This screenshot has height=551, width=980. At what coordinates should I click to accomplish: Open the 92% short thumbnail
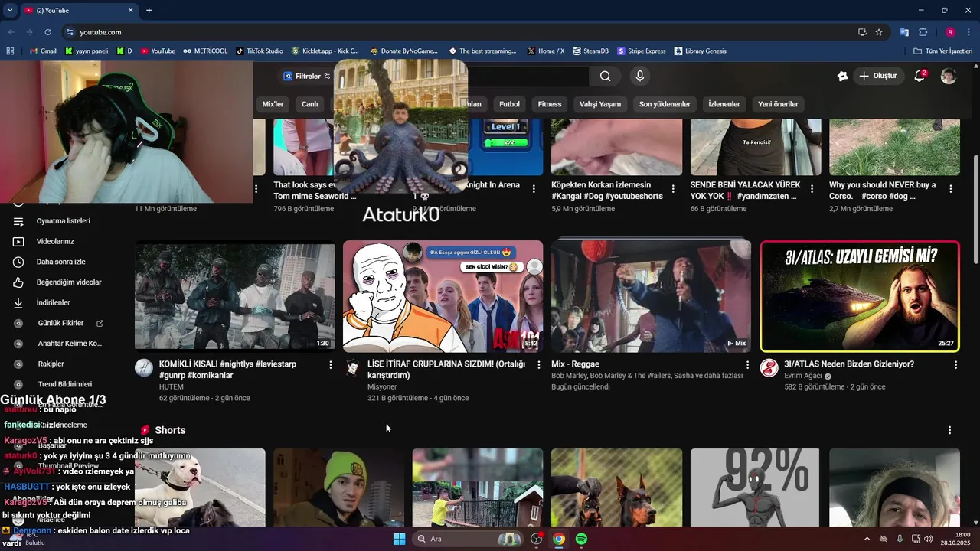(x=756, y=487)
